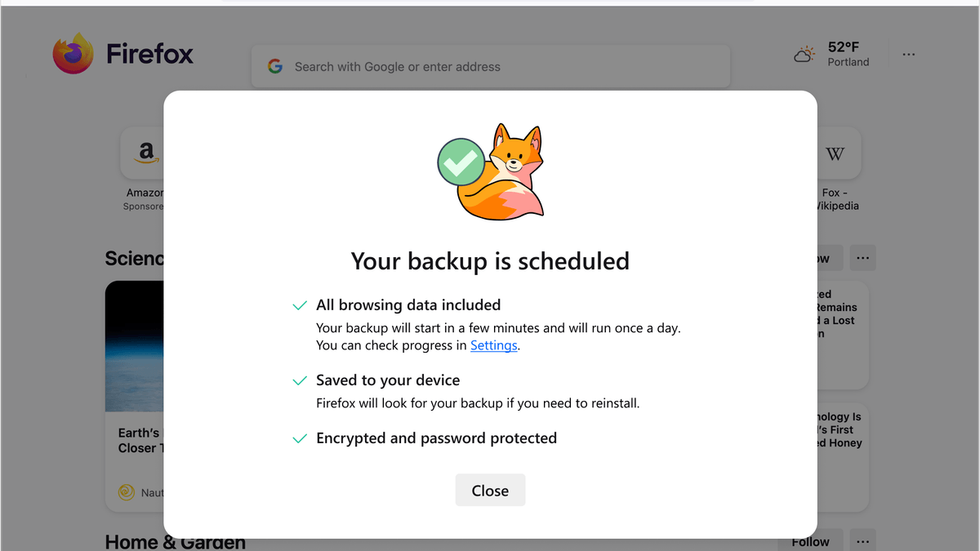Click Follow for the Home & Garden section
The image size is (980, 551).
coord(811,540)
